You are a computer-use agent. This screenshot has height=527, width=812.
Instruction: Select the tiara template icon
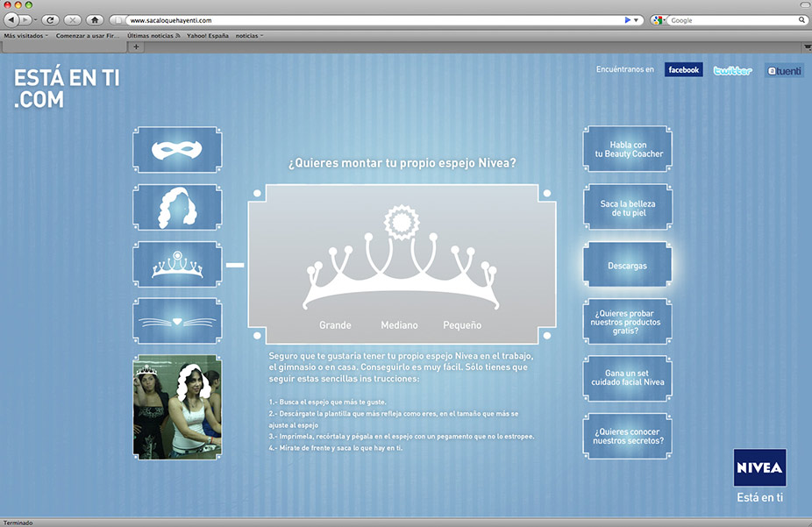click(177, 265)
